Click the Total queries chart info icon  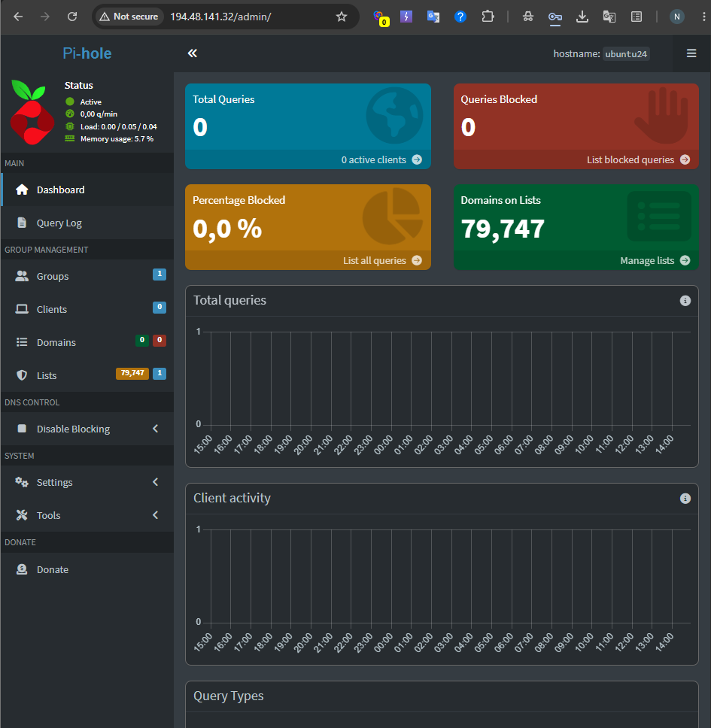[x=685, y=301]
